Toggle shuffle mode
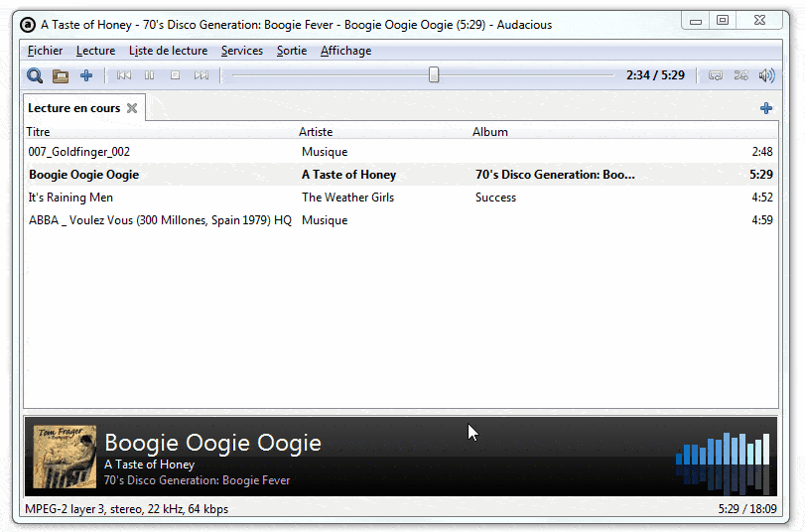This screenshot has width=805, height=532. 740,75
